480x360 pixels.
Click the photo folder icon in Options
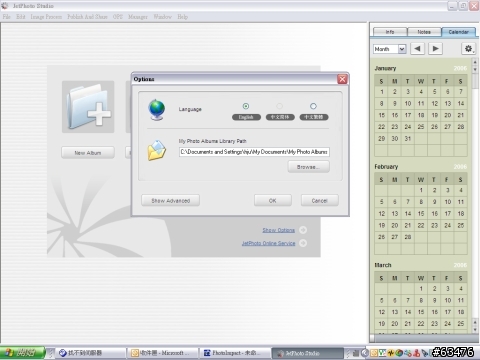157,150
